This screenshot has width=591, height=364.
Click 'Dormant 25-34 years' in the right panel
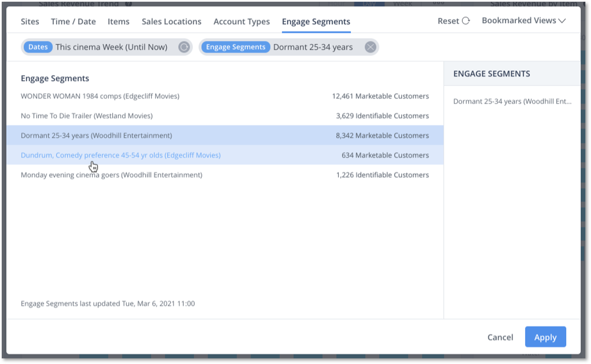[512, 101]
